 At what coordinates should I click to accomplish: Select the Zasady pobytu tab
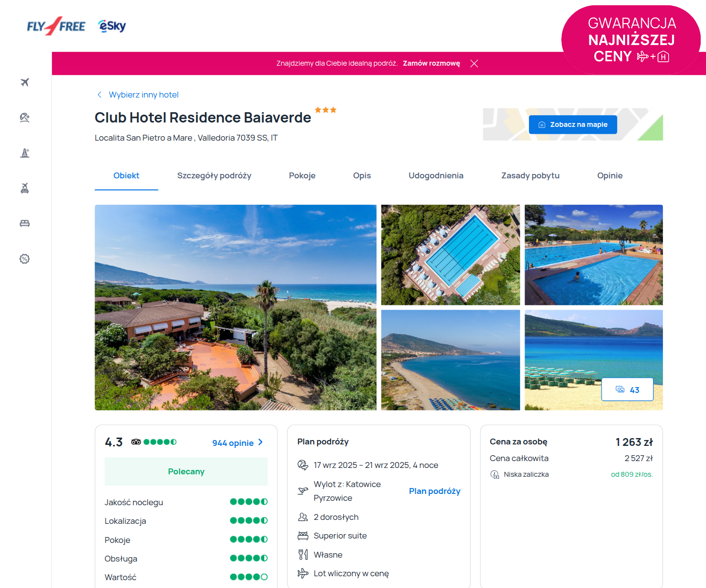[x=530, y=175]
